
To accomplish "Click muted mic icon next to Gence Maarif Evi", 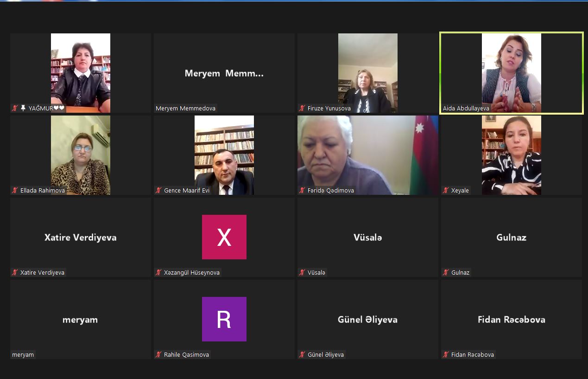I will 158,191.
